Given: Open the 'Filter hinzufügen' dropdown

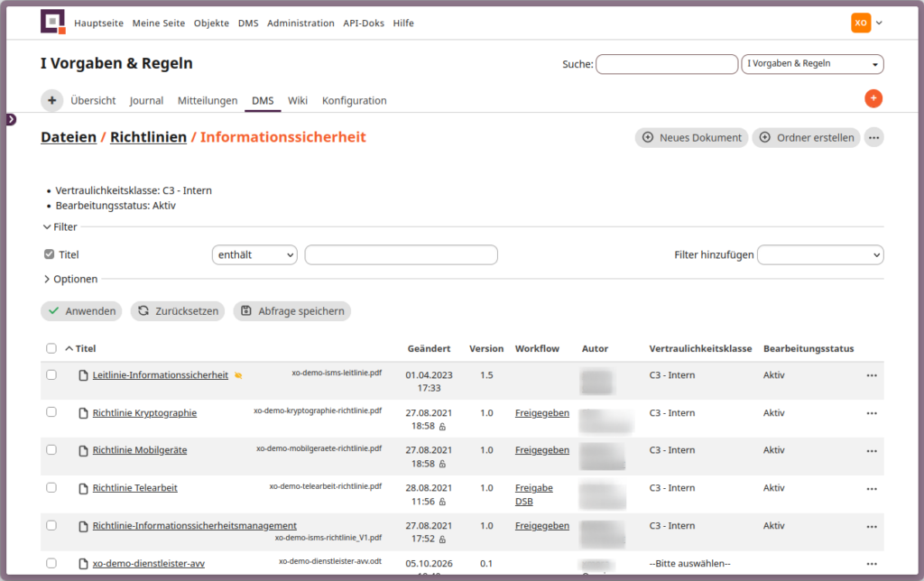Looking at the screenshot, I should point(820,254).
